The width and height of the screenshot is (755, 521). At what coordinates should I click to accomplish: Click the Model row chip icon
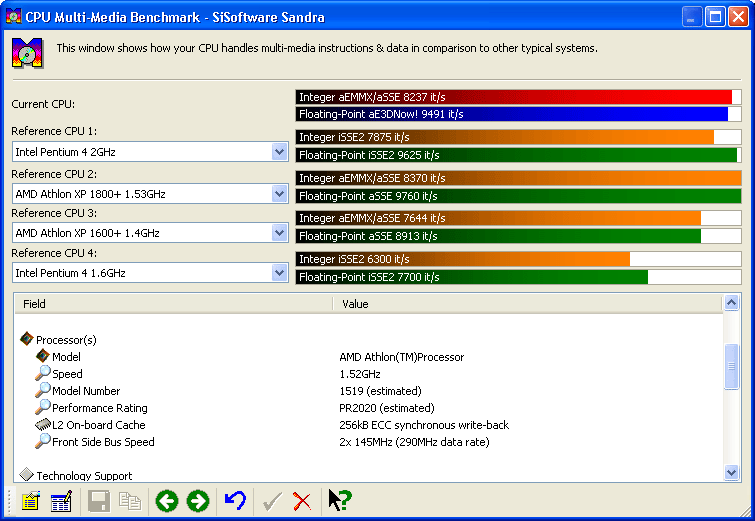(x=42, y=356)
